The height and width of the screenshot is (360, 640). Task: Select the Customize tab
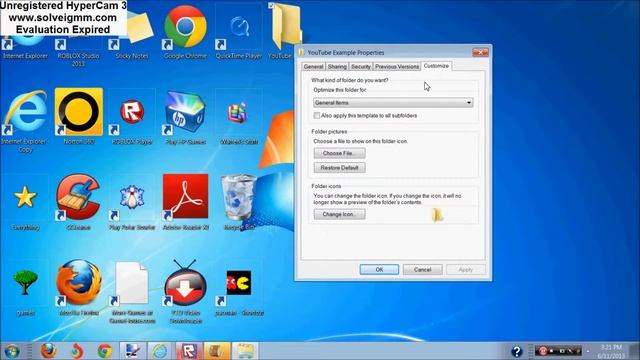(436, 66)
